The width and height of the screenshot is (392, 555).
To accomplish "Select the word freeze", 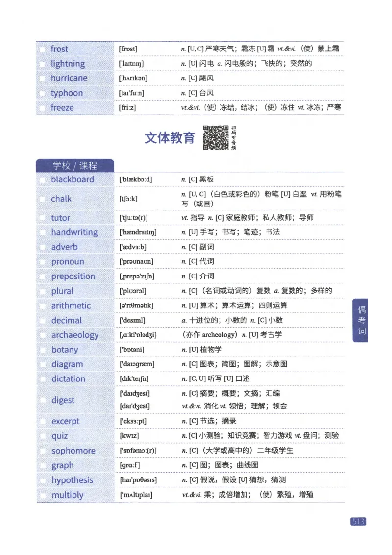I will (x=63, y=107).
